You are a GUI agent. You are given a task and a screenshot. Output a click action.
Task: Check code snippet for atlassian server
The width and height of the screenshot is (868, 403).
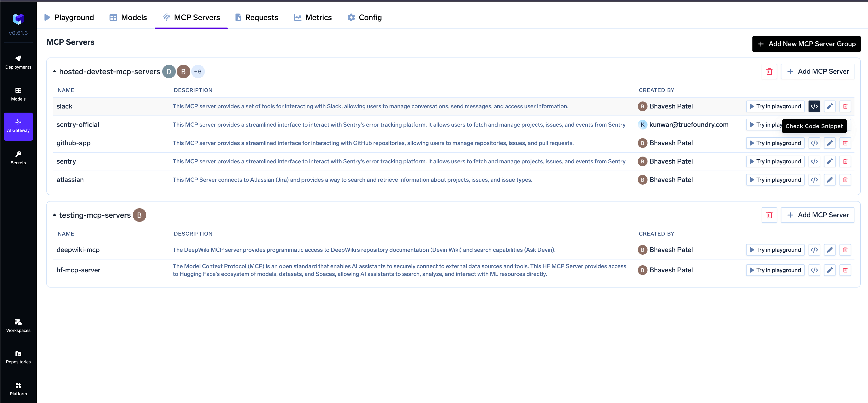tap(814, 180)
